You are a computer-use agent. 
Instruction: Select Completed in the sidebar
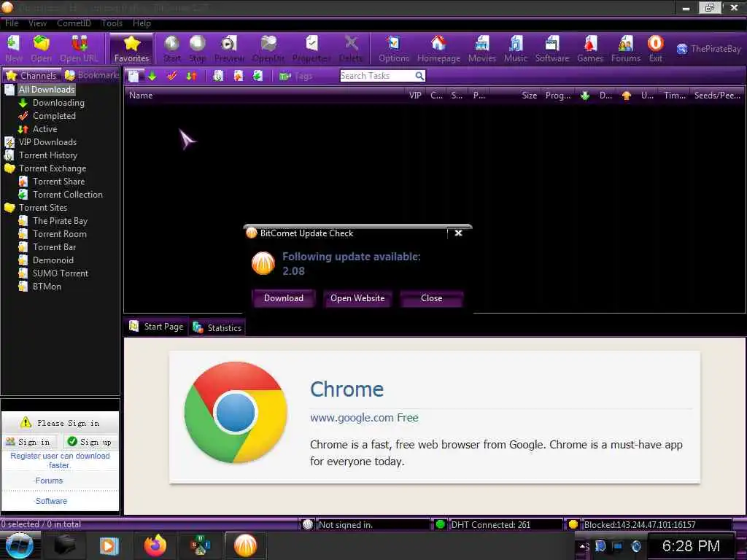tap(54, 116)
